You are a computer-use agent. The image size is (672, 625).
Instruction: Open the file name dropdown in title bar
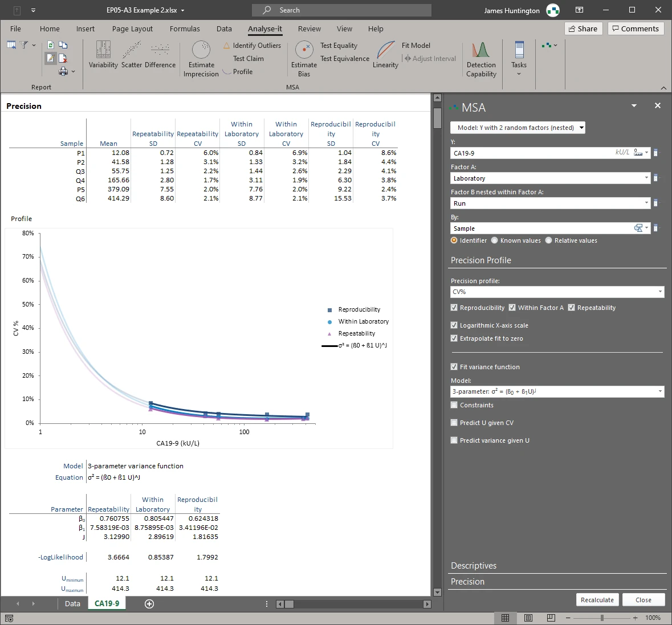pos(183,10)
